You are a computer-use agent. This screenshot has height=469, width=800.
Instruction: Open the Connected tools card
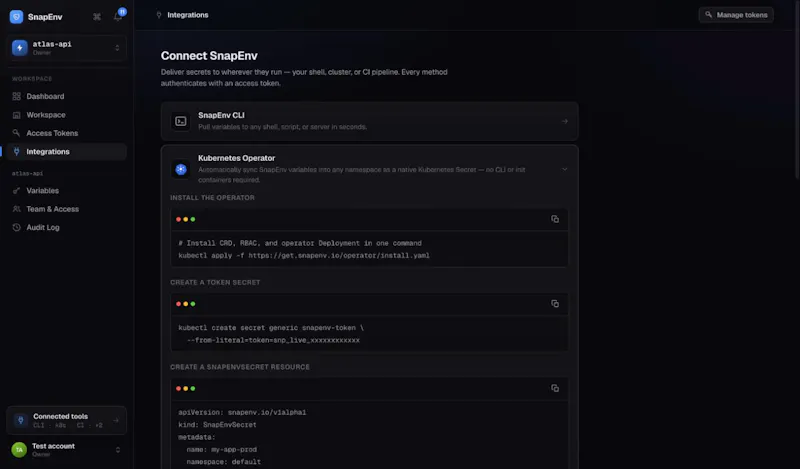(66, 420)
